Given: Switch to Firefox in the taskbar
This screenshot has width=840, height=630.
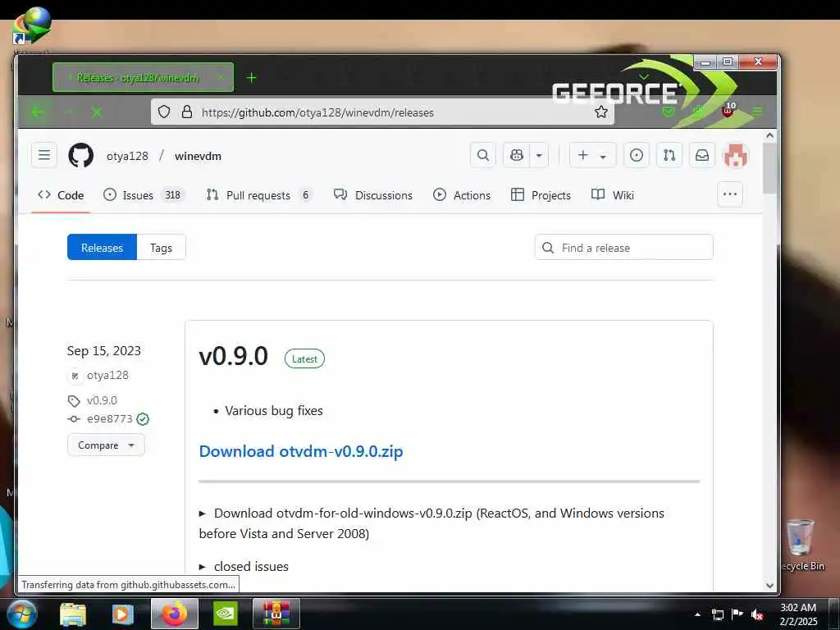Looking at the screenshot, I should tap(175, 614).
